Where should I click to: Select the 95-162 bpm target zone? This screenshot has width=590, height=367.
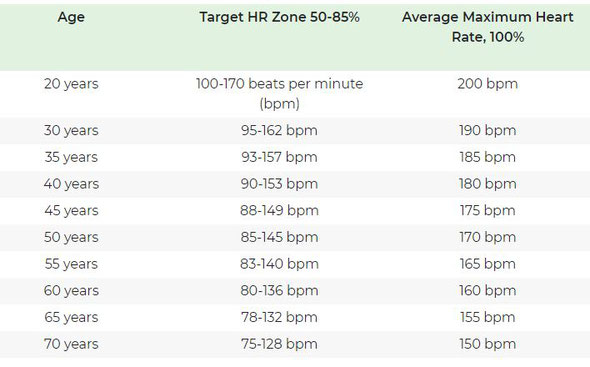tap(280, 131)
